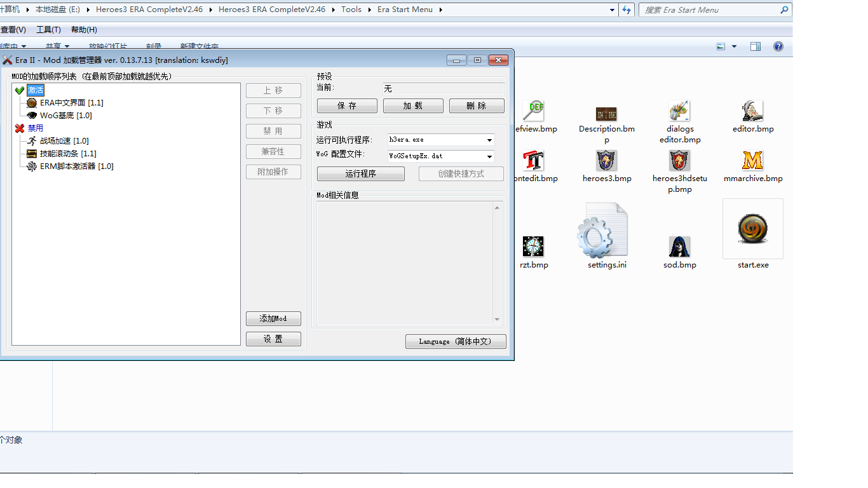Click the green checkmark enabled-group icon
The width and height of the screenshot is (868, 488).
coord(19,90)
